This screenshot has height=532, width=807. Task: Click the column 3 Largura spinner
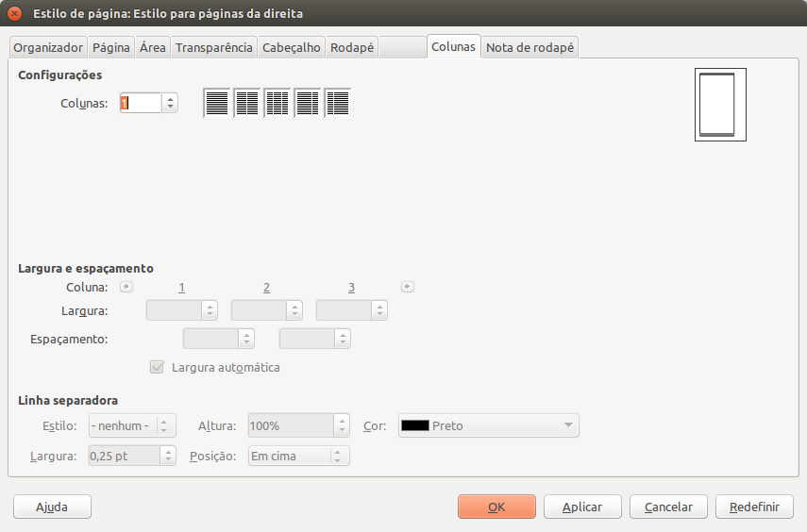click(379, 310)
